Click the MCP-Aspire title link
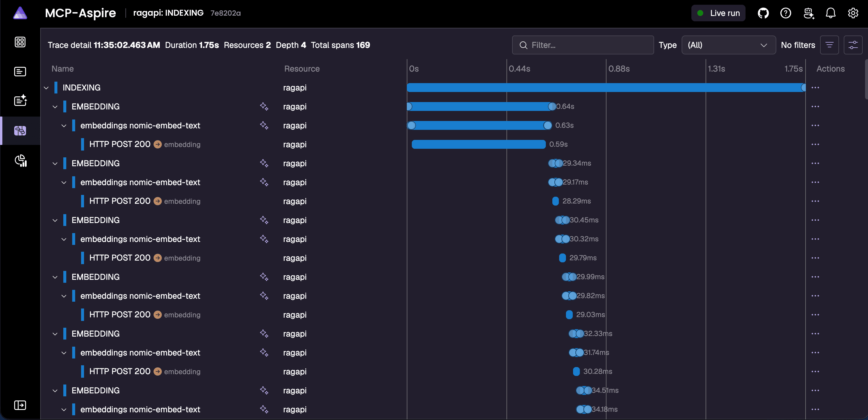The image size is (868, 420). tap(80, 13)
